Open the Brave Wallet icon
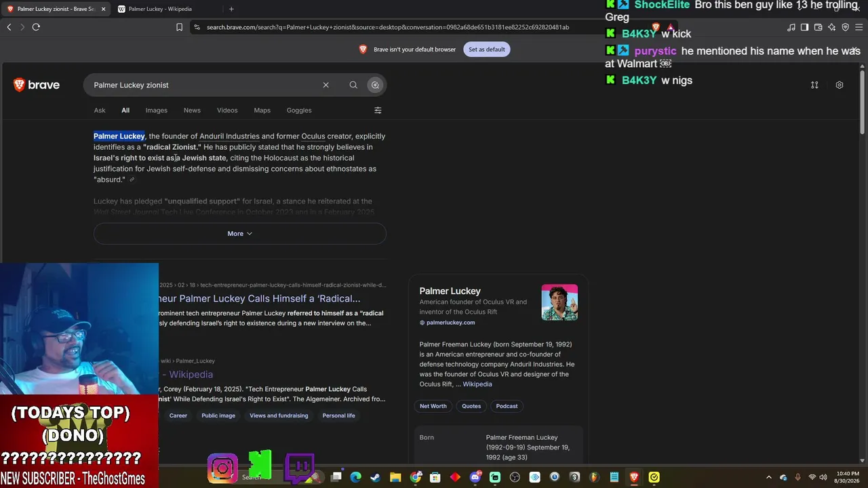This screenshot has height=488, width=868. tap(818, 27)
